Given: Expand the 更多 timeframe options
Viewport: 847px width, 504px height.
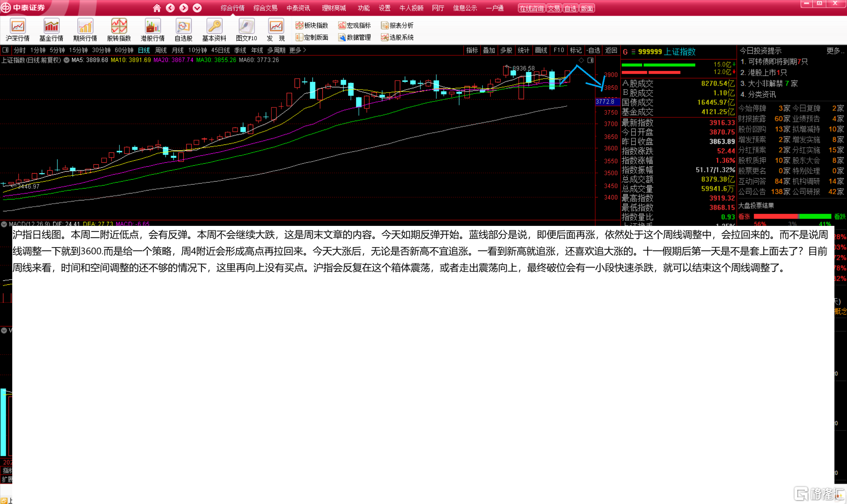Looking at the screenshot, I should coord(298,50).
